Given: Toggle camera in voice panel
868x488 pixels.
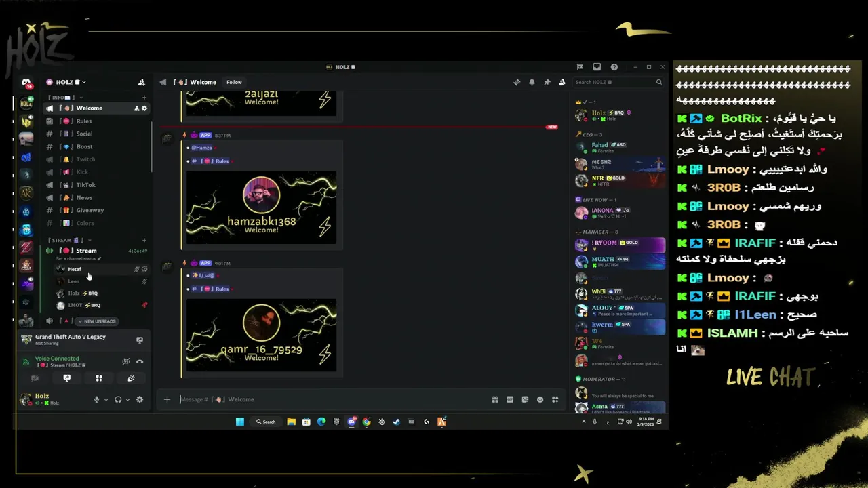Looking at the screenshot, I should (x=35, y=378).
